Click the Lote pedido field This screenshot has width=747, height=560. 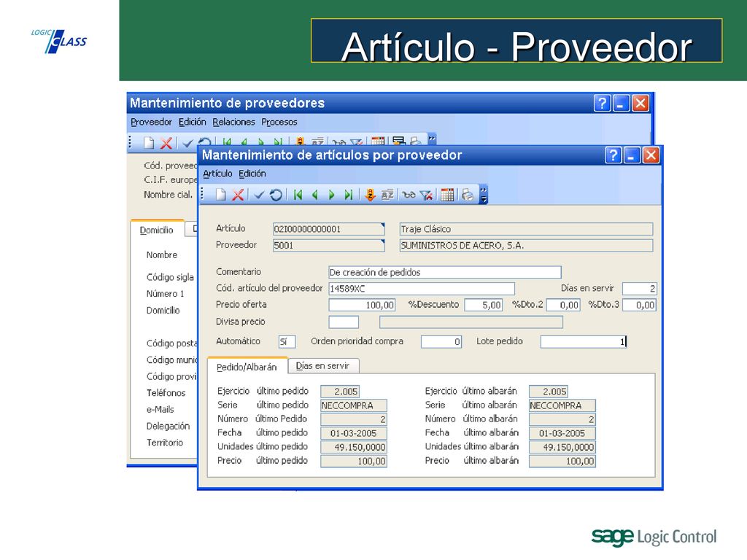click(x=583, y=341)
